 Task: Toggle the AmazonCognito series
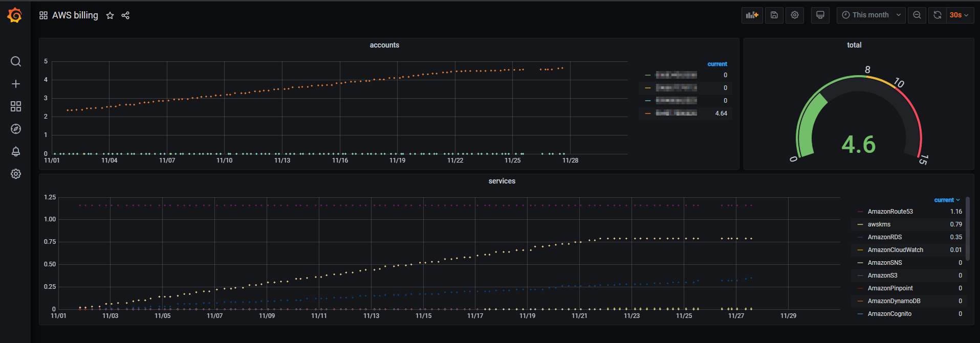pyautogui.click(x=889, y=314)
